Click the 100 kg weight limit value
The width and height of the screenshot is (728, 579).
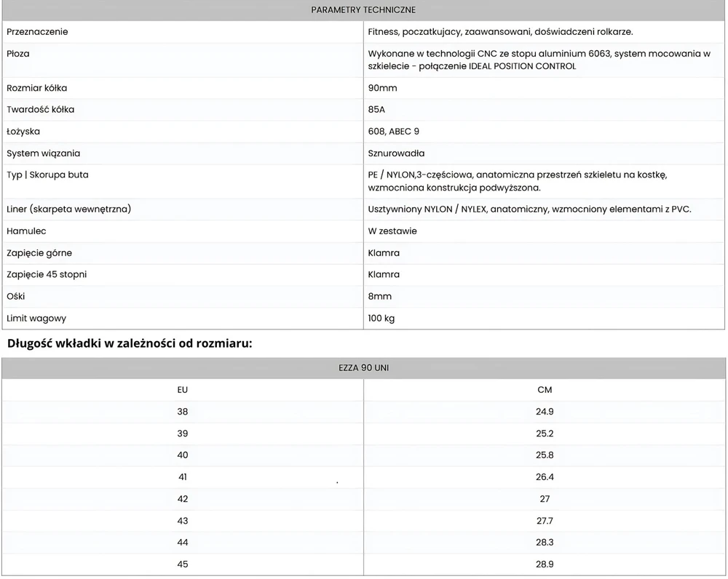(x=381, y=319)
